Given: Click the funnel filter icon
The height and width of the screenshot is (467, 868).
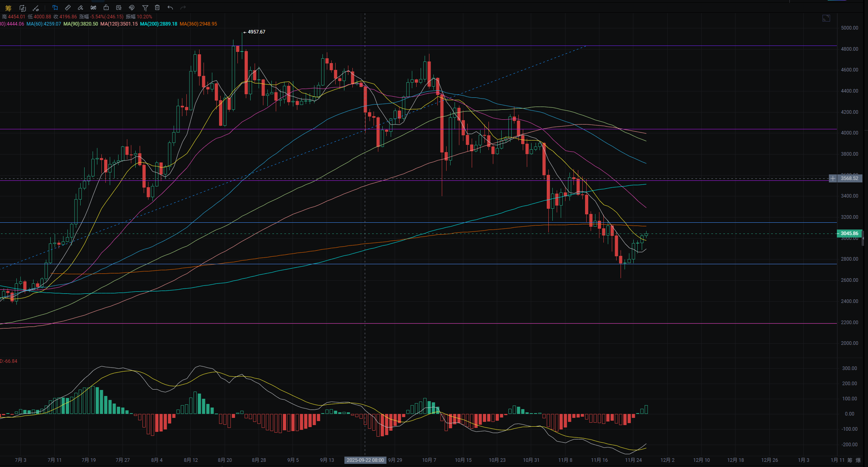Looking at the screenshot, I should point(145,8).
